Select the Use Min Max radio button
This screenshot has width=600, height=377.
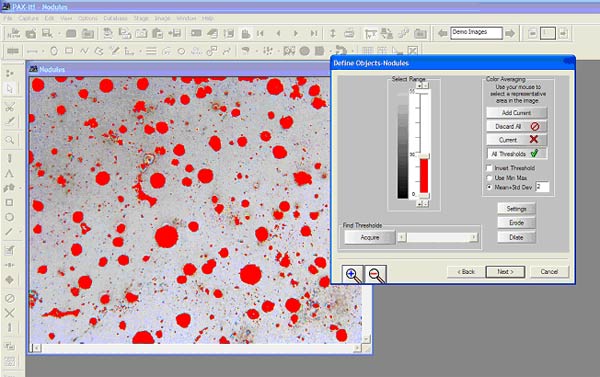pos(489,178)
